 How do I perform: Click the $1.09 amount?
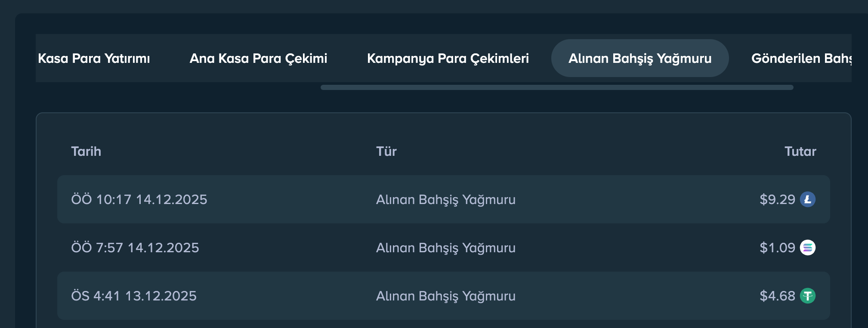coord(777,248)
